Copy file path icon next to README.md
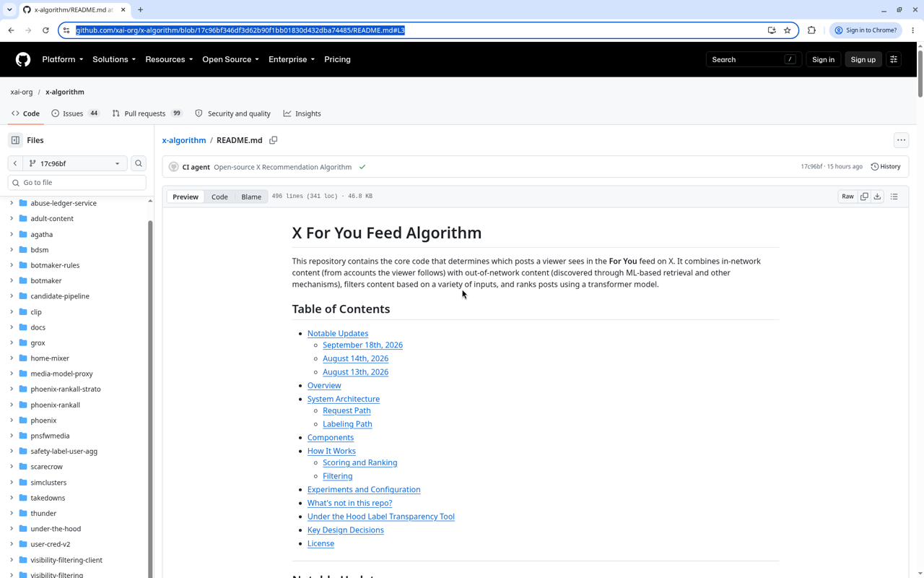 click(x=274, y=140)
